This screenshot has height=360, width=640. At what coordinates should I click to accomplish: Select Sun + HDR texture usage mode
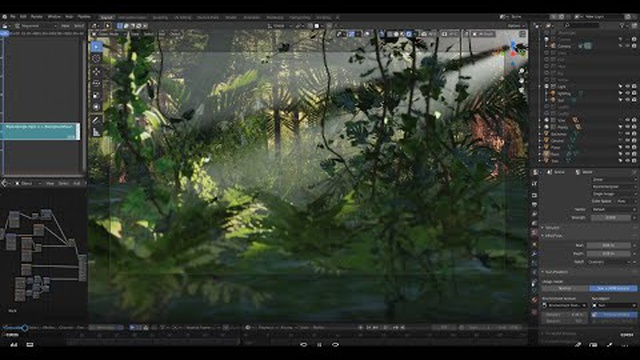613,289
